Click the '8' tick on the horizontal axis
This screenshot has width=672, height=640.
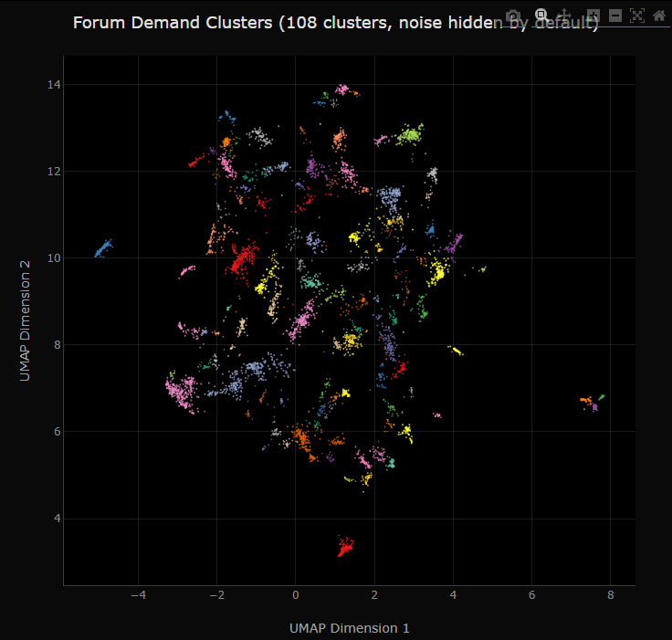[611, 595]
